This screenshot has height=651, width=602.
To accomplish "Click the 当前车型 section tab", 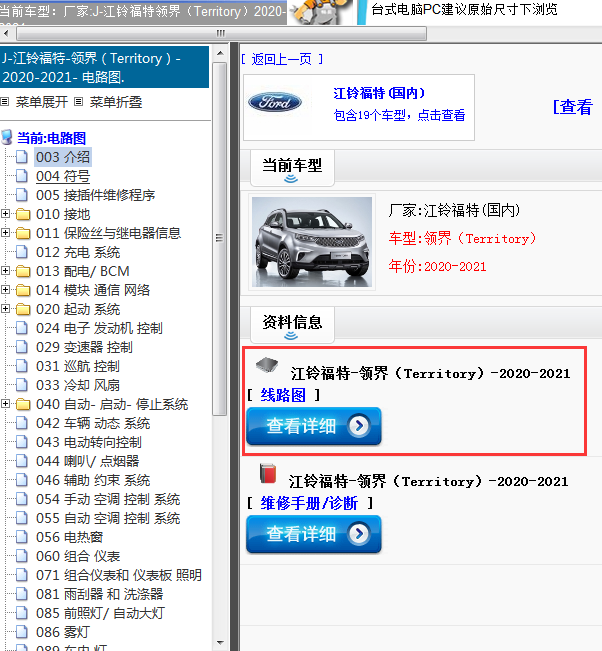I will tap(292, 168).
